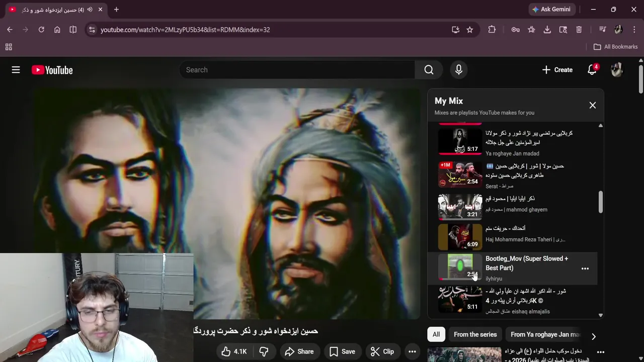Open the password manager key icon

516,30
